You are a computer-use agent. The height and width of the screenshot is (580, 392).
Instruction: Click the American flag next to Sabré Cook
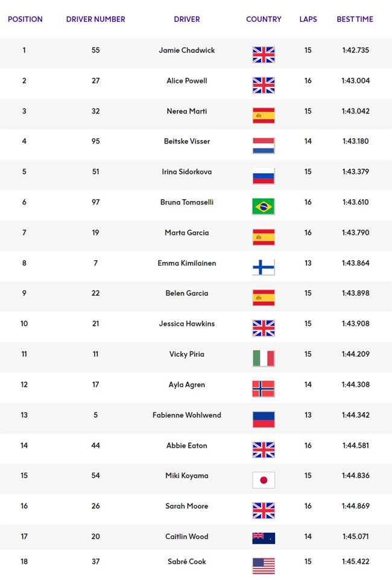(x=264, y=566)
